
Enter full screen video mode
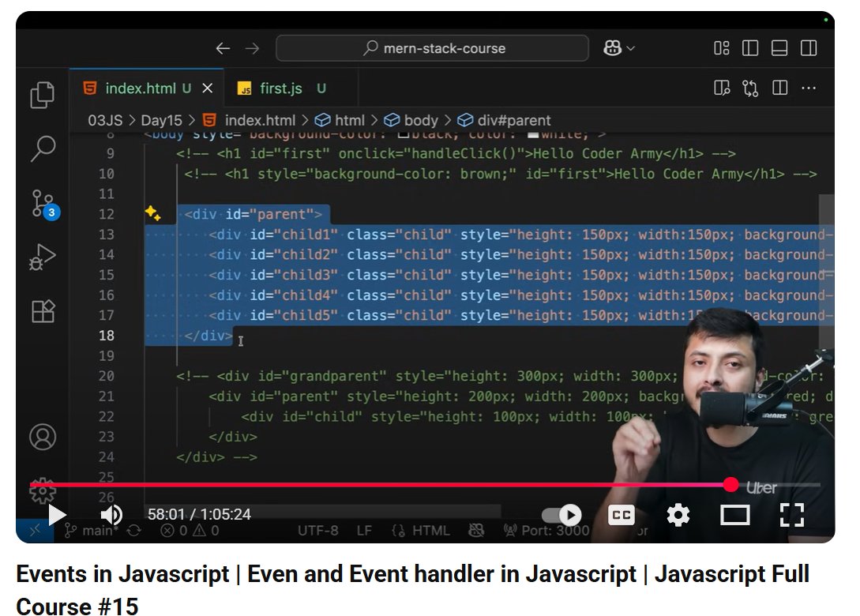(792, 515)
